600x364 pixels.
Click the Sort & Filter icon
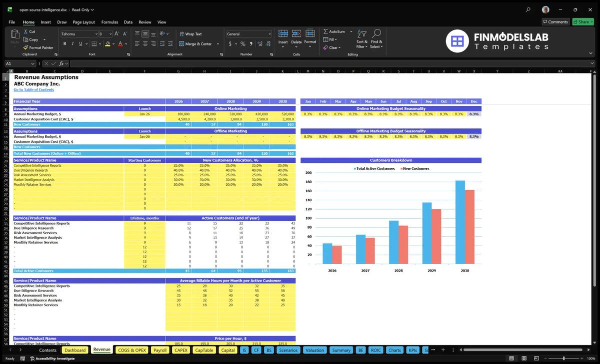point(362,33)
